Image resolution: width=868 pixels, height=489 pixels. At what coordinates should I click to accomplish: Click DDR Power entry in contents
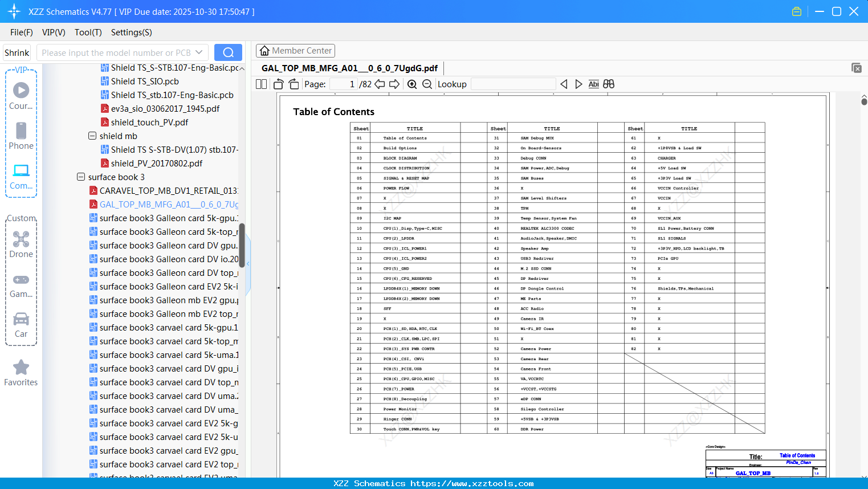(x=532, y=429)
